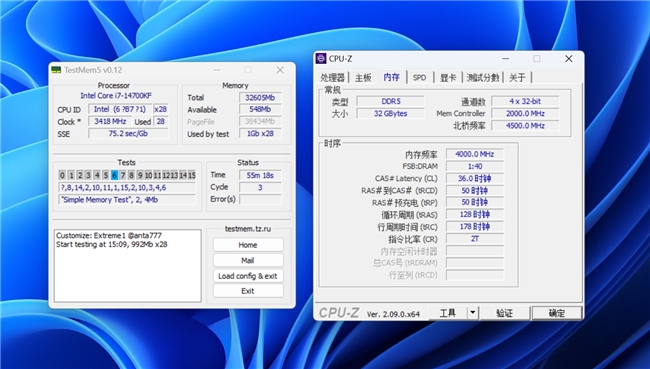This screenshot has width=650, height=369.
Task: Click the "Simple Memory Test", 2, 4Mb line
Action: (x=127, y=199)
